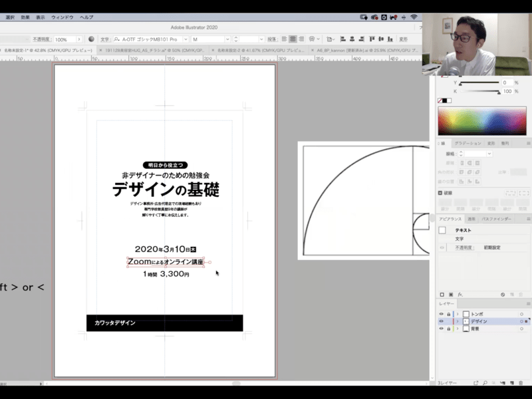Click the recolor artwork globe icon
Viewport: 532px width, 399px height.
[91, 39]
